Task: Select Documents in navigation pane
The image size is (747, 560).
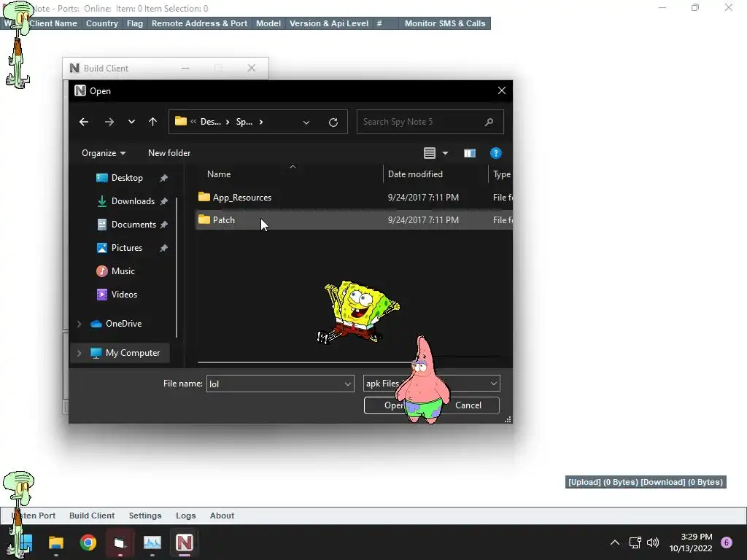Action: tap(133, 225)
